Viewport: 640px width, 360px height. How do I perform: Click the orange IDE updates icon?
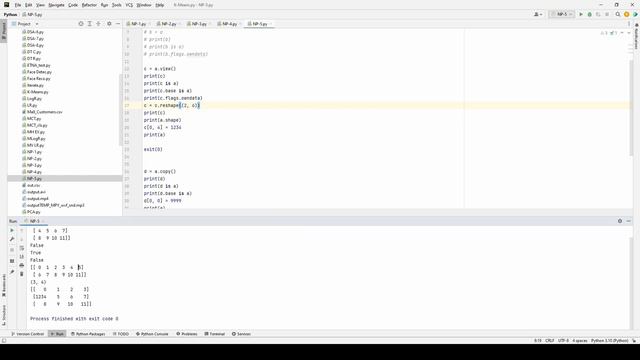coord(627,14)
